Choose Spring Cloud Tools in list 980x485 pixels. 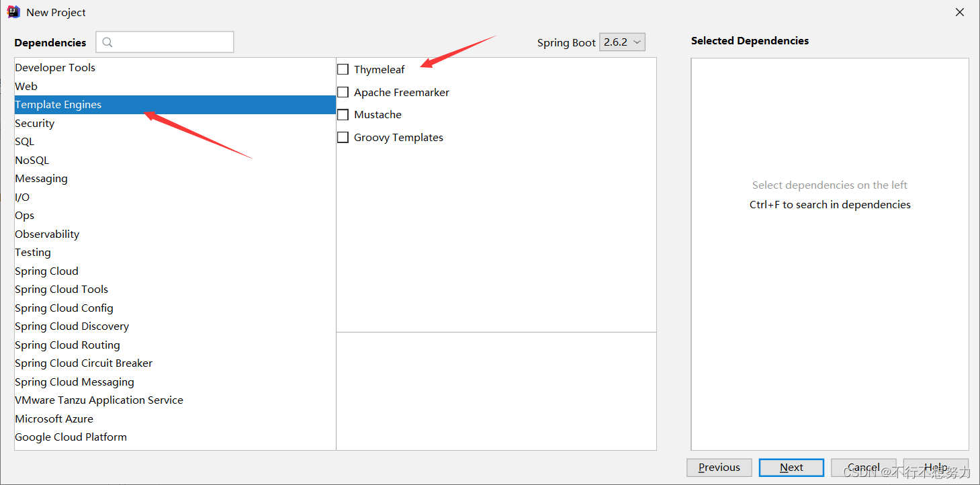click(175, 290)
